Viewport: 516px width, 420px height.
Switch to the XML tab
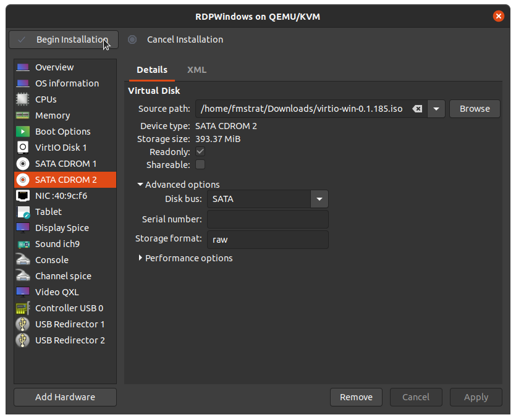(197, 70)
